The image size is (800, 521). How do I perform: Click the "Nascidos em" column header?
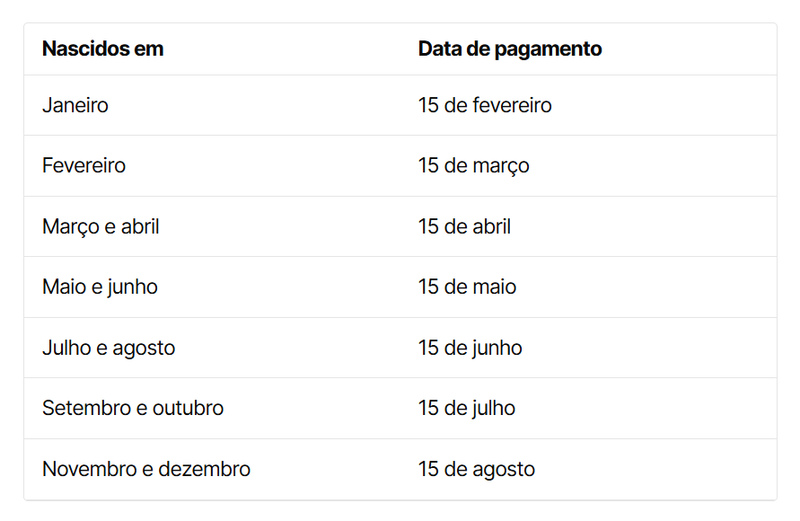pyautogui.click(x=103, y=49)
